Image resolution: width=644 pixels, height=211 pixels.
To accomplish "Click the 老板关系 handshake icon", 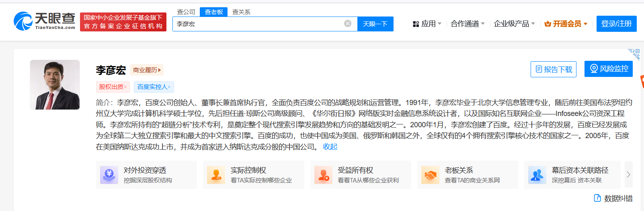I will [430, 175].
